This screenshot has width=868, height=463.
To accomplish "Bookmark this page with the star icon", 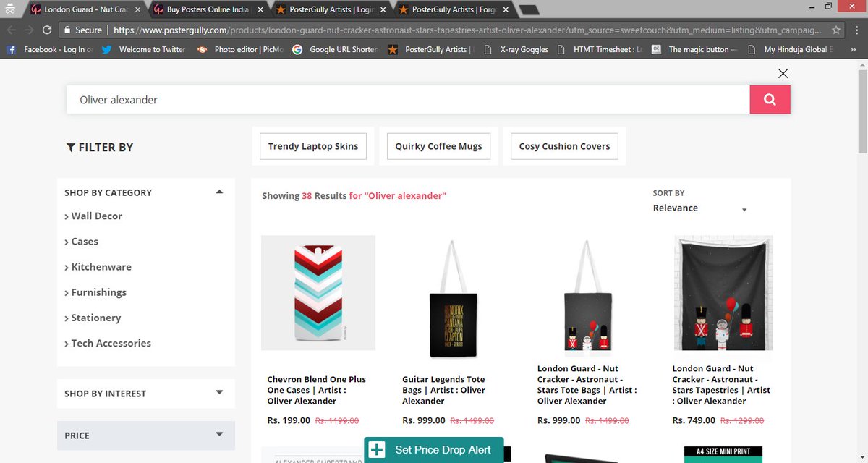I will pyautogui.click(x=836, y=30).
